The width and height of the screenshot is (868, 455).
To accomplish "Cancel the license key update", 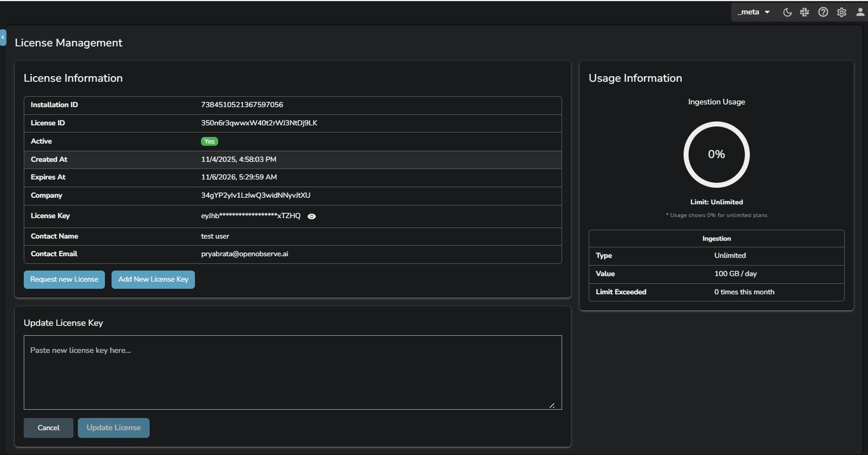I will tap(49, 428).
